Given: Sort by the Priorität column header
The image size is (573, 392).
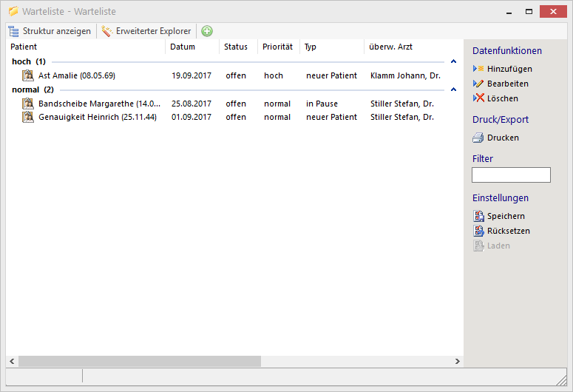Looking at the screenshot, I should [x=277, y=47].
